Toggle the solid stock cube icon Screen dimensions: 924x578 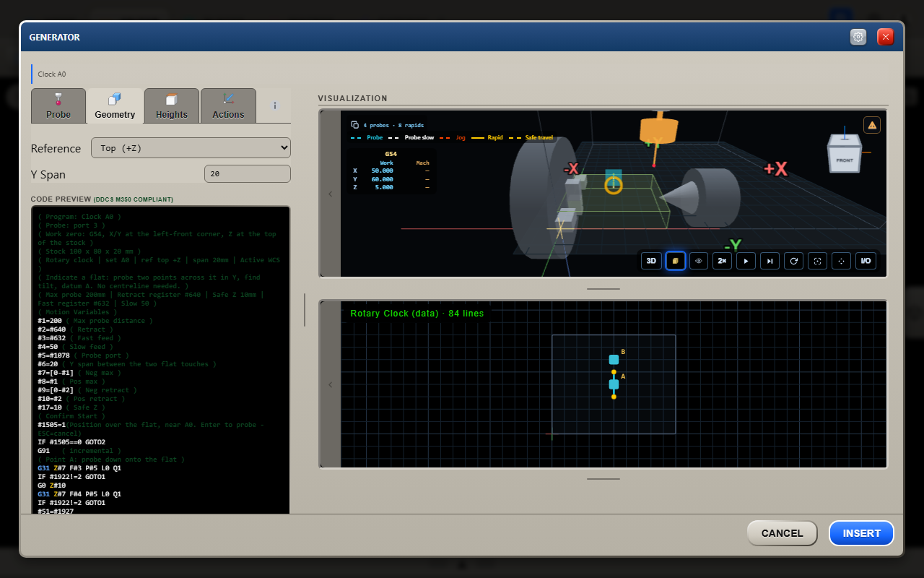(675, 261)
